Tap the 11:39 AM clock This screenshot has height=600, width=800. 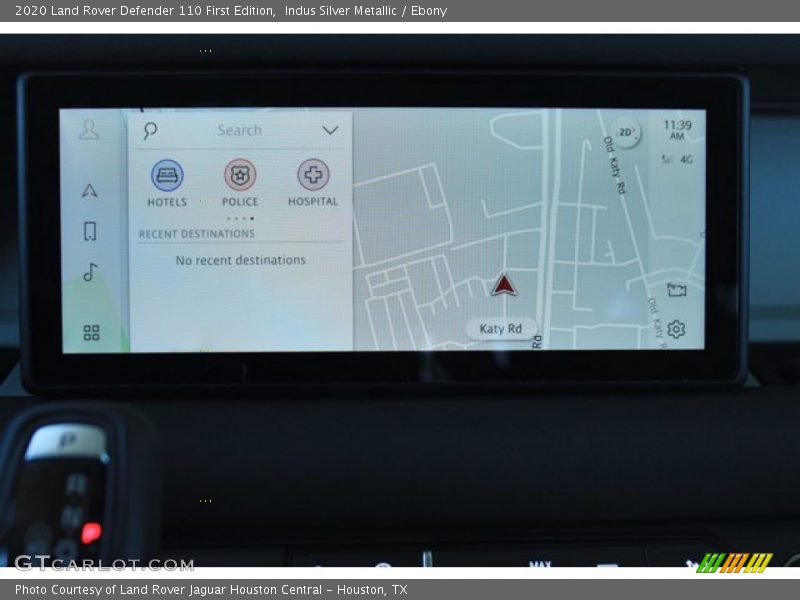[x=677, y=130]
